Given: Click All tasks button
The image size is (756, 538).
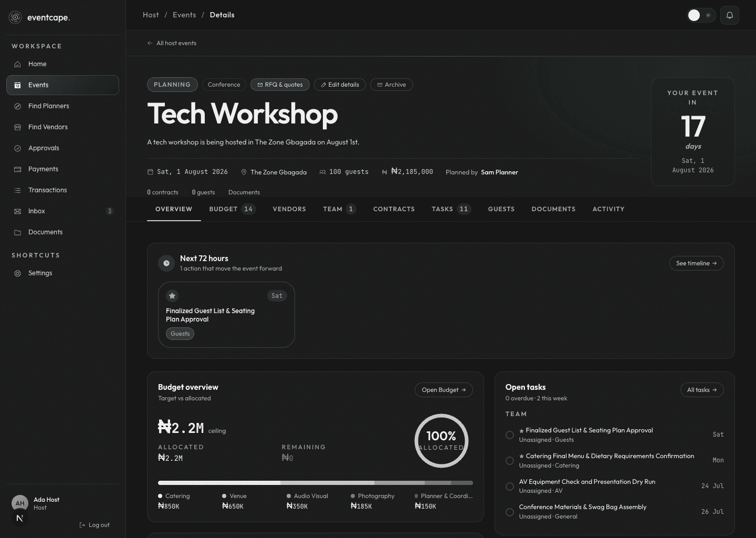Looking at the screenshot, I should 702,390.
